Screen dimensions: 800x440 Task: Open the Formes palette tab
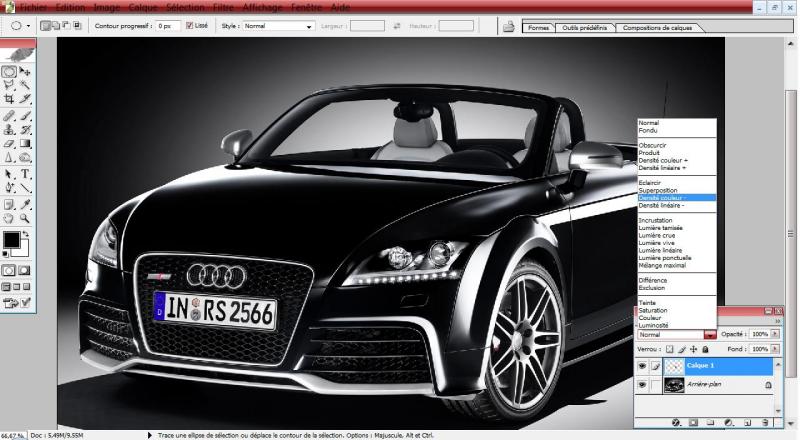point(538,28)
